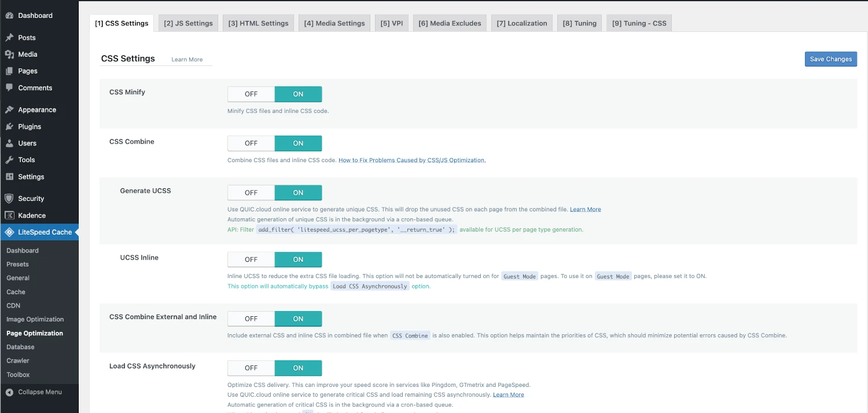868x413 pixels.
Task: Click the Generate UCSS setting label
Action: 145,191
